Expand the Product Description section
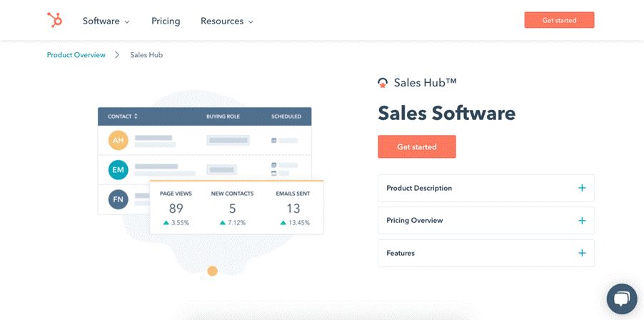Screen dimensions: 644x320 [x=486, y=188]
